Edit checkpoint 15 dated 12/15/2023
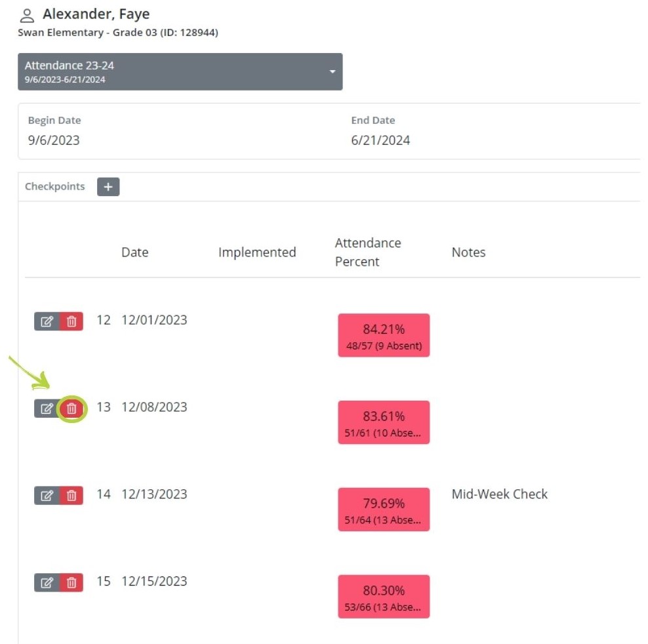The width and height of the screenshot is (648, 644). click(x=47, y=582)
